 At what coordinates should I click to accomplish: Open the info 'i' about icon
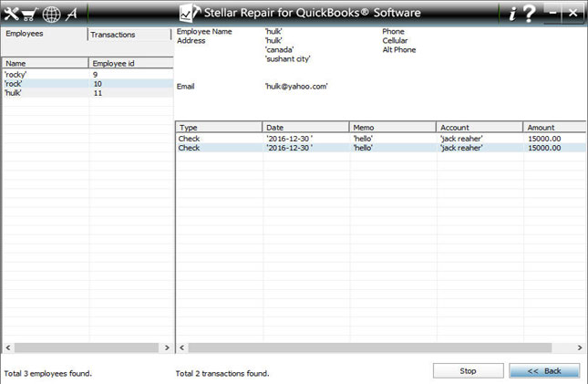click(x=512, y=15)
